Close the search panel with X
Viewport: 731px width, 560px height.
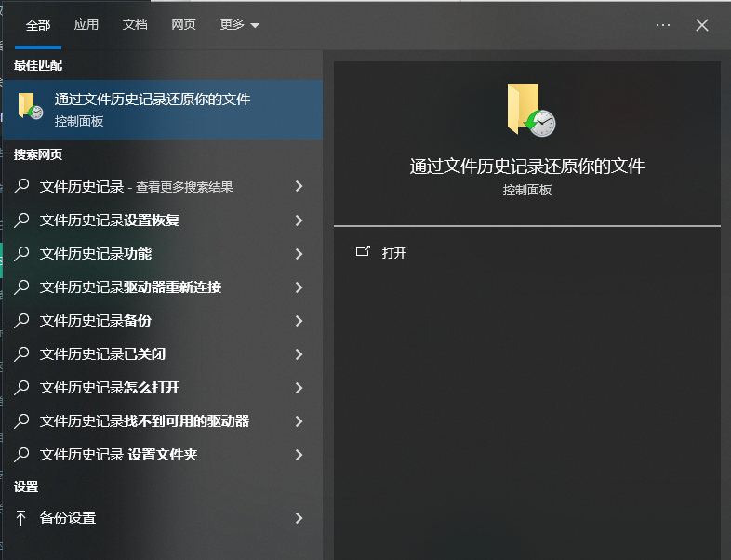tap(702, 25)
